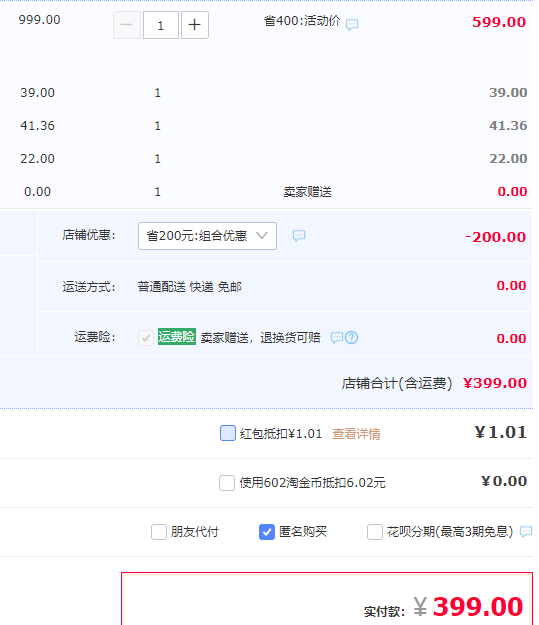
Task: Click the question mark help icon for 运费险
Action: [x=352, y=338]
